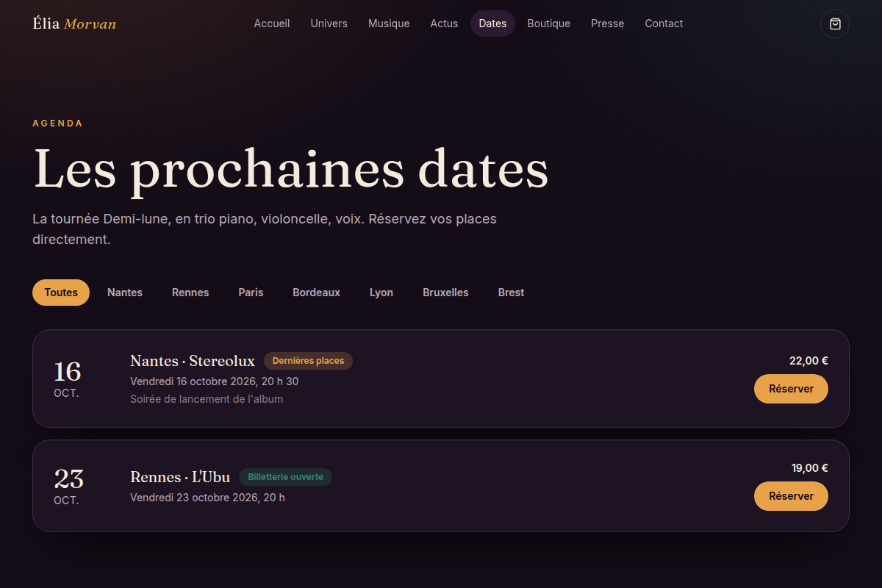Click Vendredi 16 octobre 2026 date text
Screen dimensions: 882x588
215,381
